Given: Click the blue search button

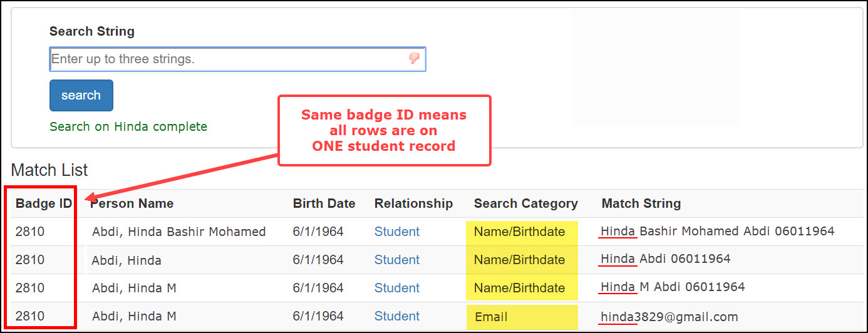Looking at the screenshot, I should (x=81, y=95).
